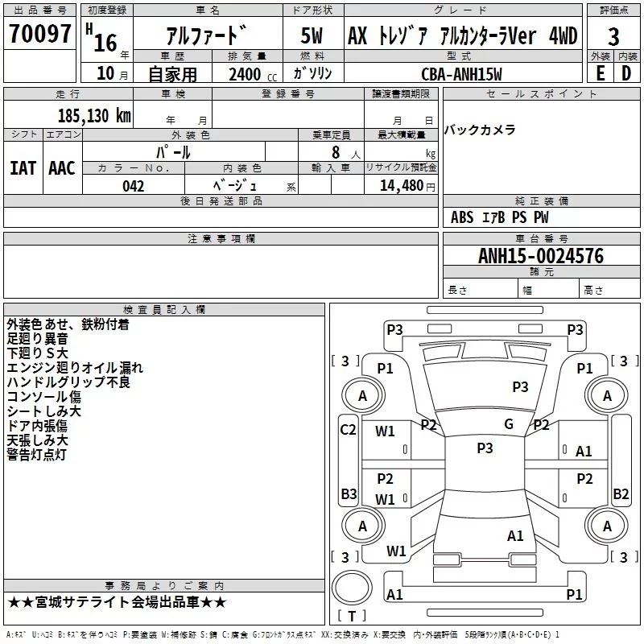
Task: Click the 登録番号 header
Action: [288, 93]
